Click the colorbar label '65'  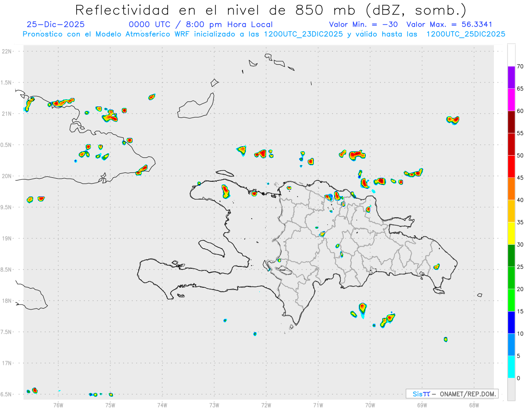tap(520, 89)
